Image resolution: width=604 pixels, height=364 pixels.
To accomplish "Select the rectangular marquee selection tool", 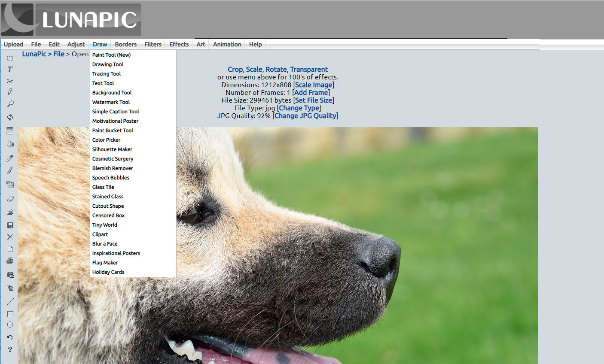I will tap(10, 58).
